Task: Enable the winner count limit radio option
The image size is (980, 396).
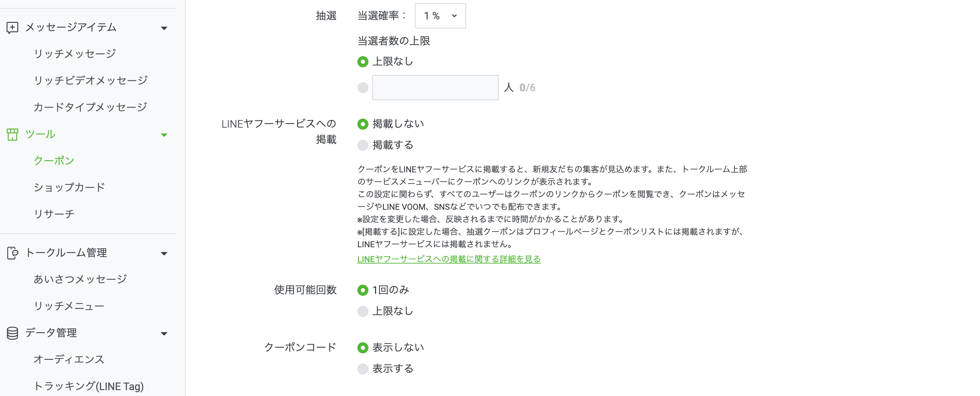Action: [x=363, y=87]
